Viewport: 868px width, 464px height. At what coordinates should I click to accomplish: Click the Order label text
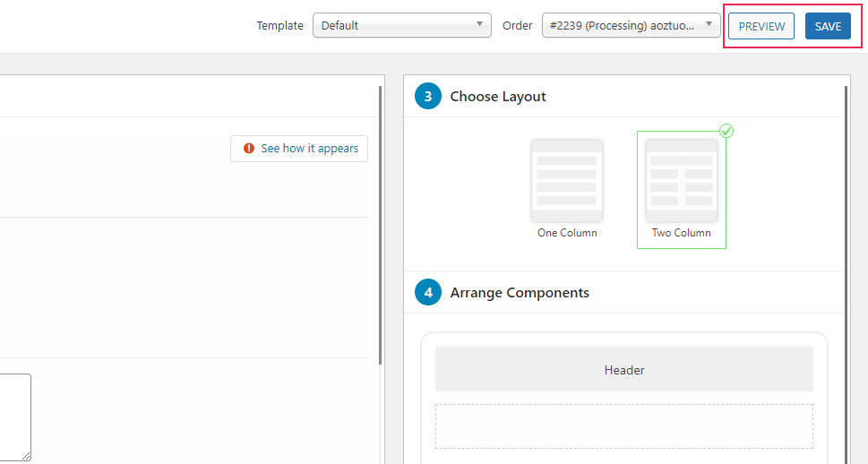pos(517,25)
